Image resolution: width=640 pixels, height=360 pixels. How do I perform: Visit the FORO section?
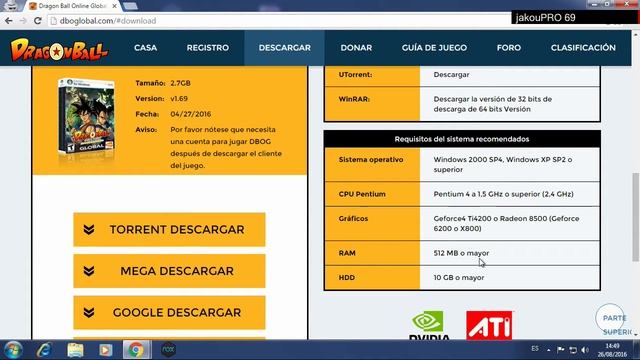click(509, 48)
